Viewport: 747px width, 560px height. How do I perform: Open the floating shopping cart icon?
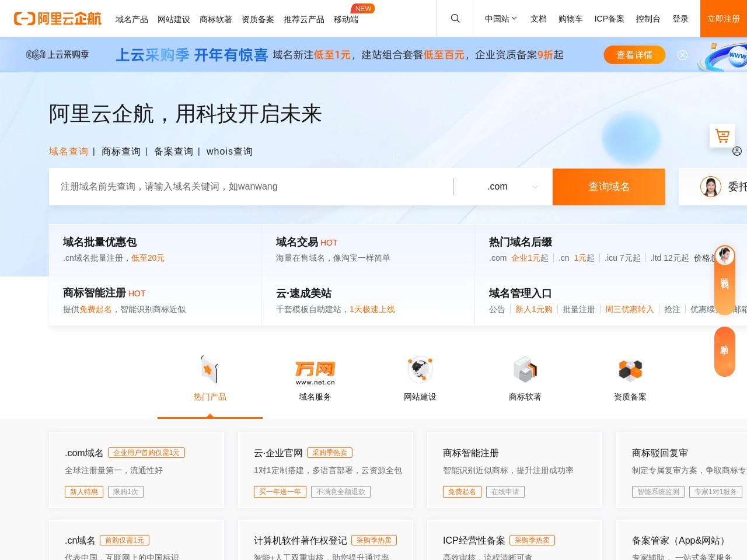pyautogui.click(x=722, y=135)
